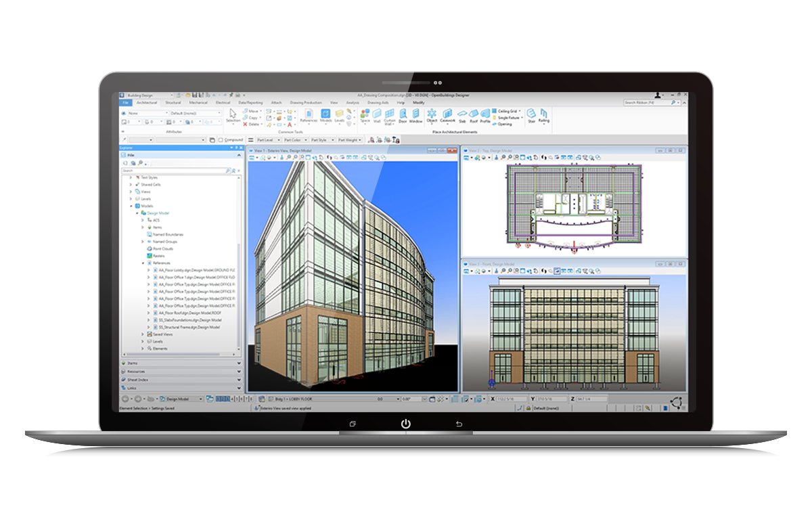Expand the Text Styles tree node
The height and width of the screenshot is (528, 812).
tap(131, 177)
